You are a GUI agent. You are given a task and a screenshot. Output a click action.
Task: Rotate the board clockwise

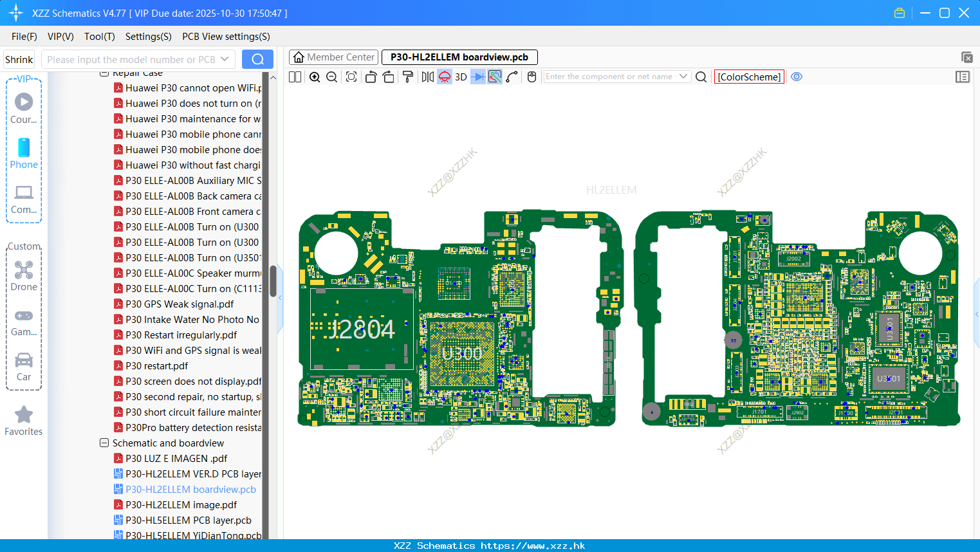click(389, 77)
